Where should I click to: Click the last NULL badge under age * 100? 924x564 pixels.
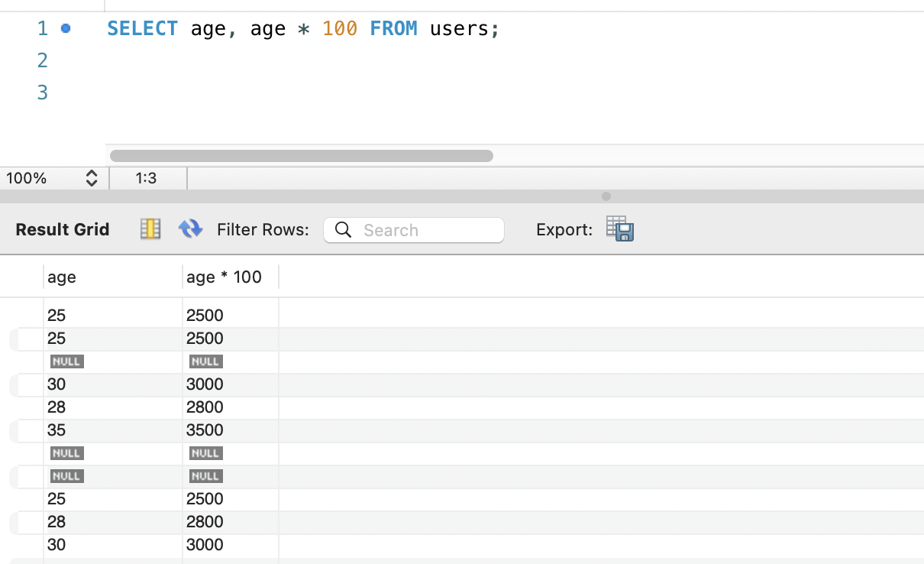(x=205, y=476)
